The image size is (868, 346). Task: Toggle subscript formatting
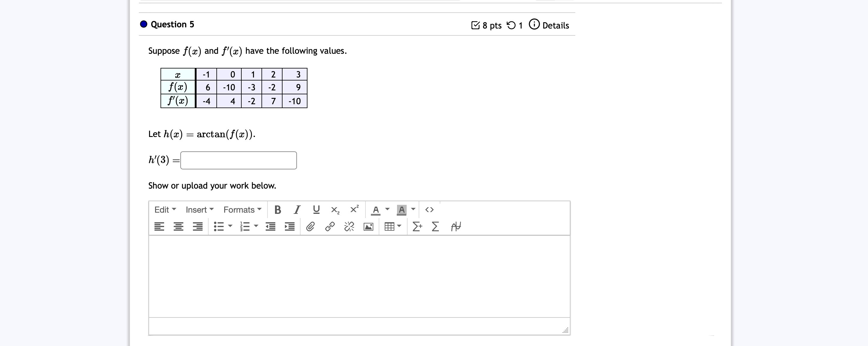[335, 209]
